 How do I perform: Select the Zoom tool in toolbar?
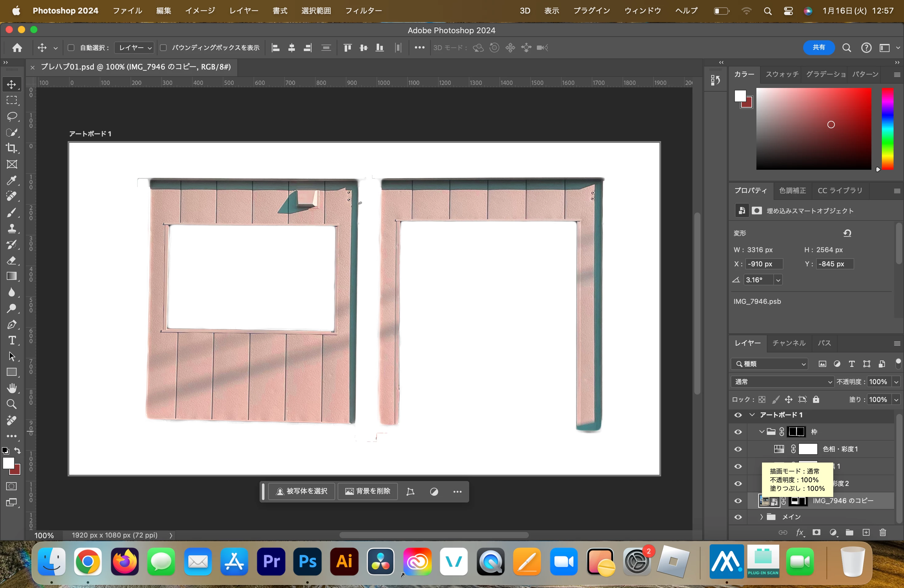click(12, 404)
